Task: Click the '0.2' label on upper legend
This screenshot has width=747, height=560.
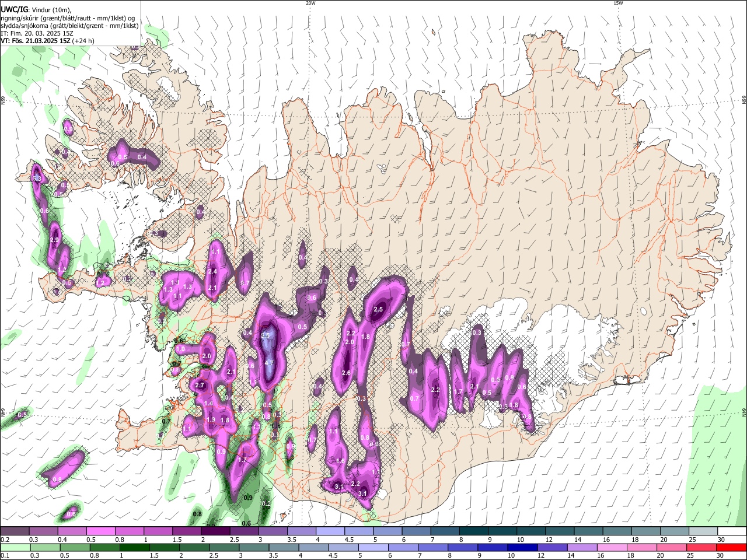Action: [x=5, y=540]
